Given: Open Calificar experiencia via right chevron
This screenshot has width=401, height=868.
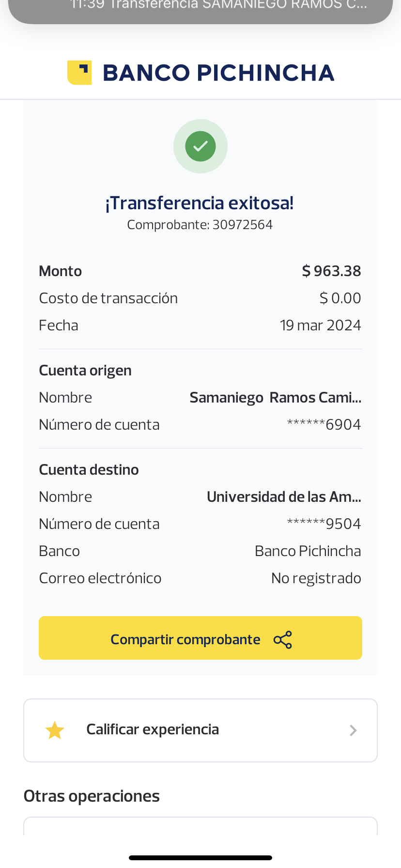Looking at the screenshot, I should tap(353, 730).
